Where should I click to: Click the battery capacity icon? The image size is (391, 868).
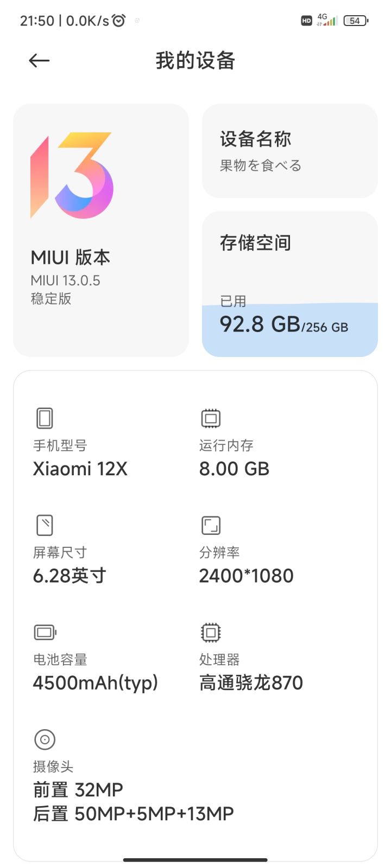[45, 632]
